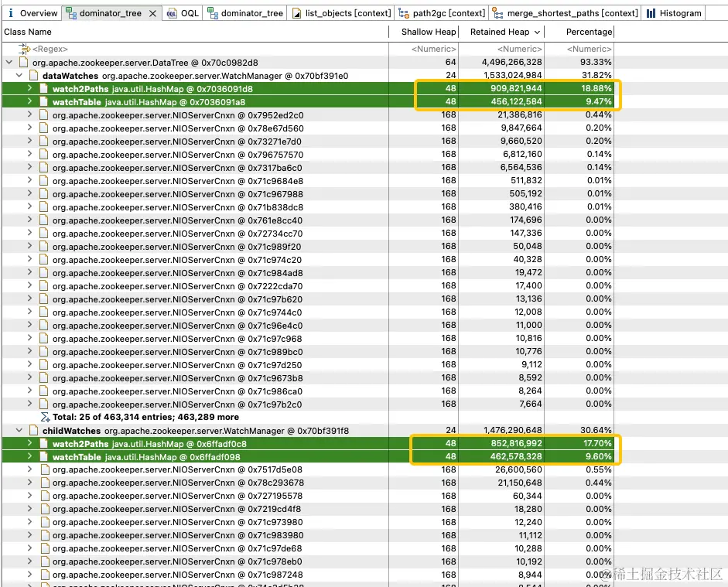Select childWatches WatchManager @ 0x70bf391f8 row
Image resolution: width=728 pixels, height=587 pixels.
click(x=308, y=431)
